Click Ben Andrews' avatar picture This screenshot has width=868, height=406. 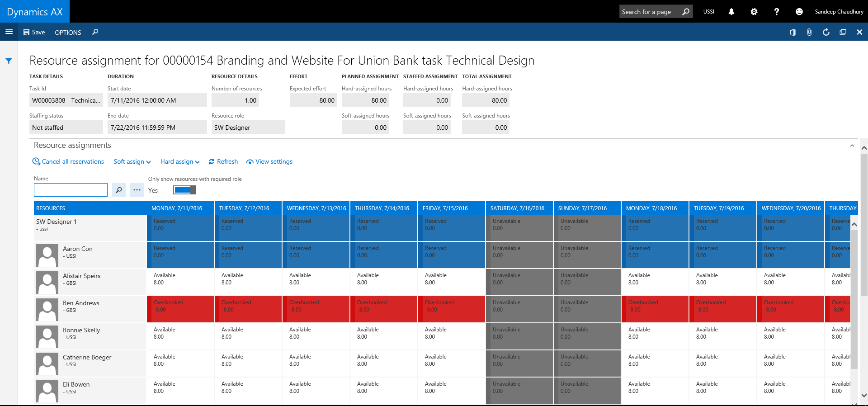pyautogui.click(x=47, y=309)
